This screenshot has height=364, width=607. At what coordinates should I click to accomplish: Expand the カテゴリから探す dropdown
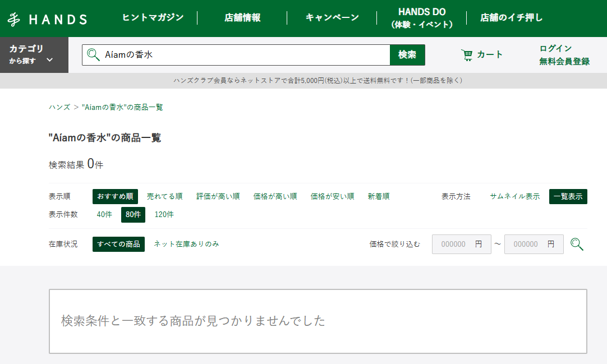(34, 55)
